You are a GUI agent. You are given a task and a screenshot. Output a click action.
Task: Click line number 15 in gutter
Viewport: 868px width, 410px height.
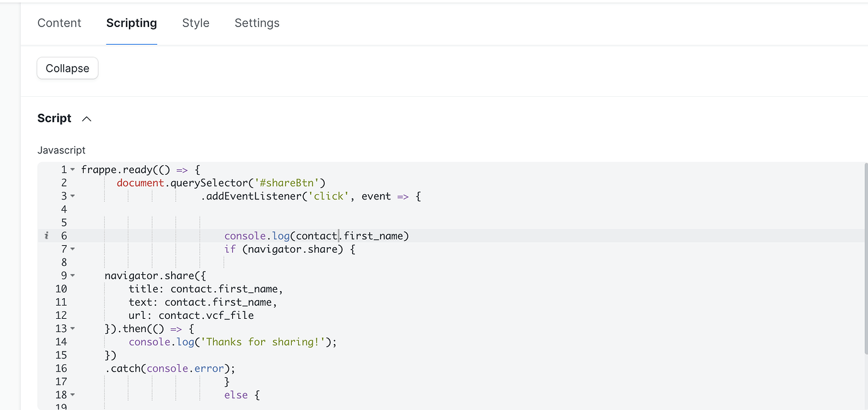(x=61, y=355)
